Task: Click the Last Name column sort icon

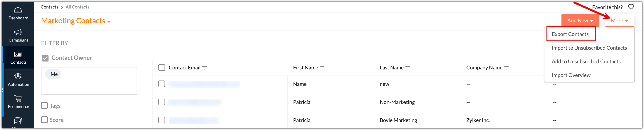Action: 407,68
